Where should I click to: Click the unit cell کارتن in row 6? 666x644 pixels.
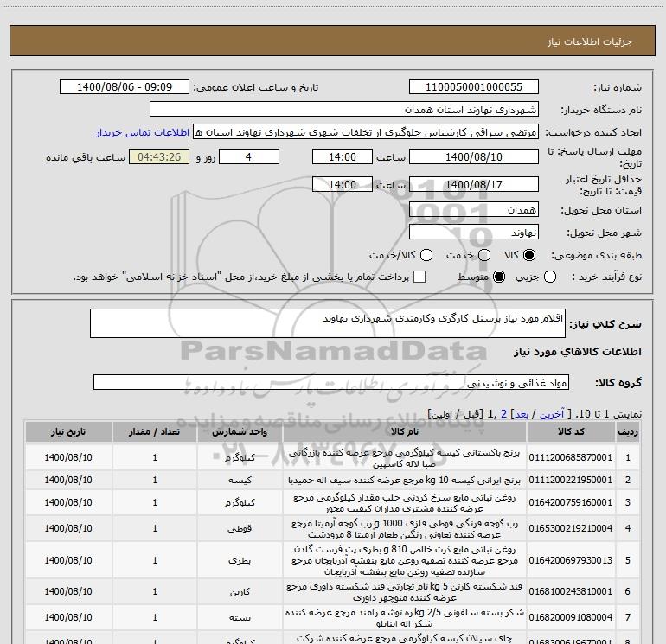(240, 592)
